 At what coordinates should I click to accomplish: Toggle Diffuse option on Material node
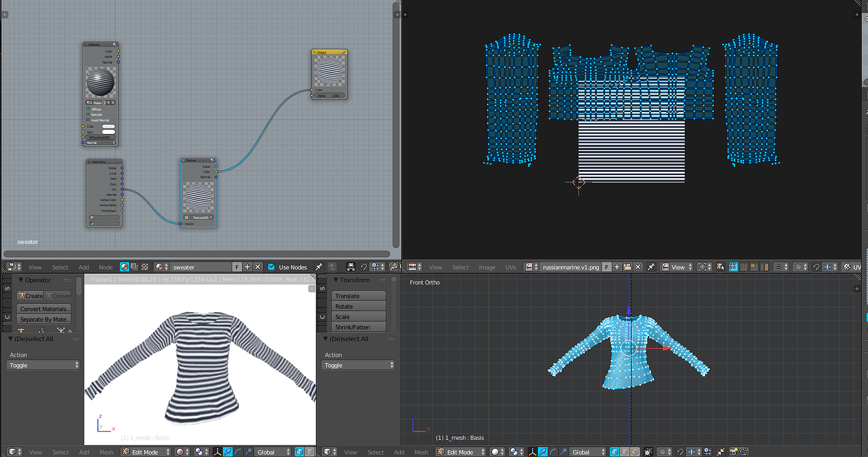88,109
